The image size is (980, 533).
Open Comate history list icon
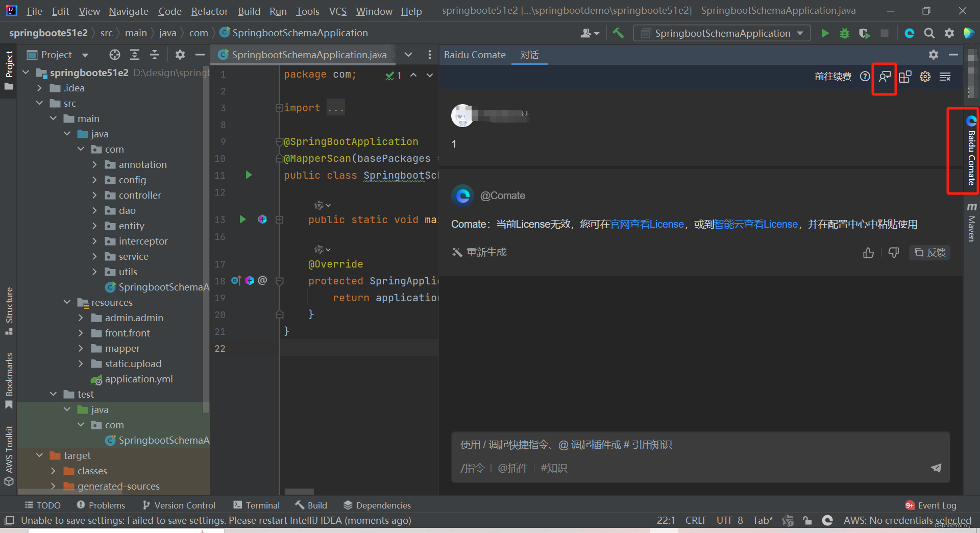point(945,77)
